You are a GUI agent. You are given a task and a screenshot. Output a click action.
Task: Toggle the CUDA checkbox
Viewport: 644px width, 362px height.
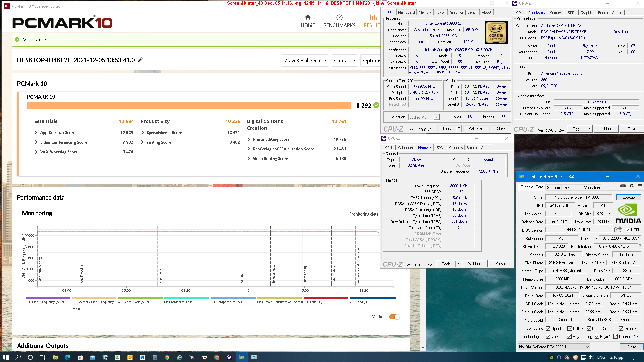[x=569, y=329]
